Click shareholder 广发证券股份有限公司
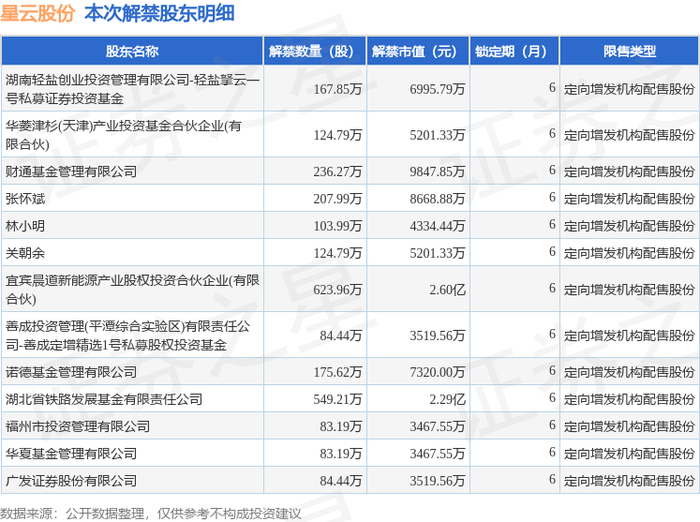This screenshot has width=700, height=522. [71, 481]
